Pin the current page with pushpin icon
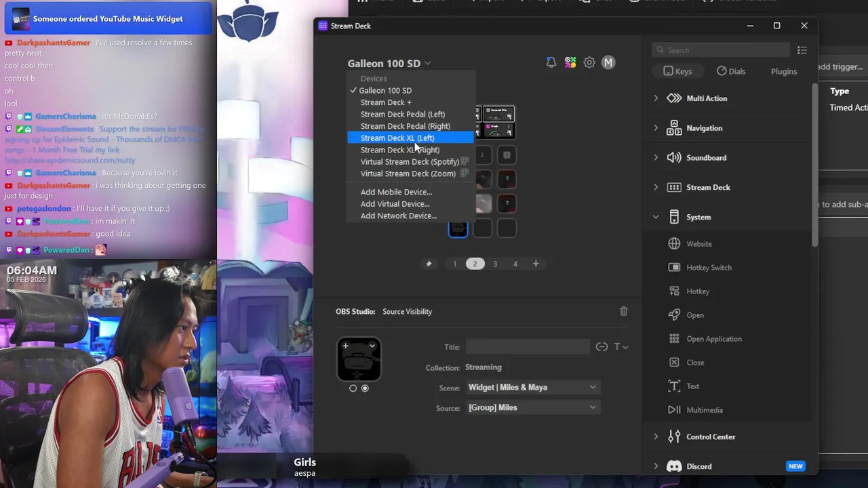Viewport: 868px width, 488px height. coord(429,264)
